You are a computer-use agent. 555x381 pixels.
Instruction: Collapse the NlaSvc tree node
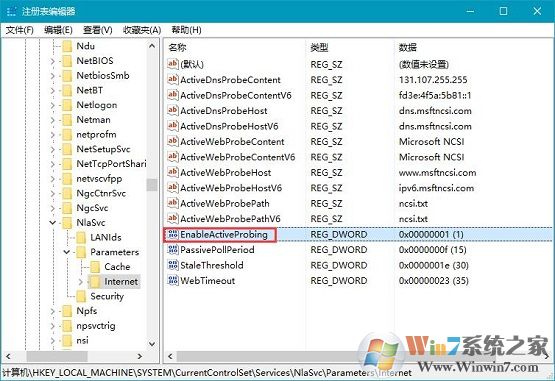pyautogui.click(x=52, y=223)
